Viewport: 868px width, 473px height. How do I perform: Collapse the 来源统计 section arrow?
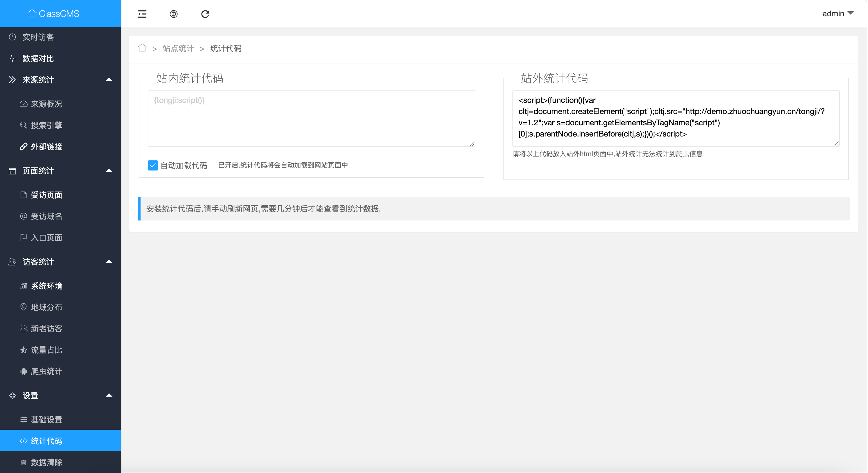[x=109, y=80]
